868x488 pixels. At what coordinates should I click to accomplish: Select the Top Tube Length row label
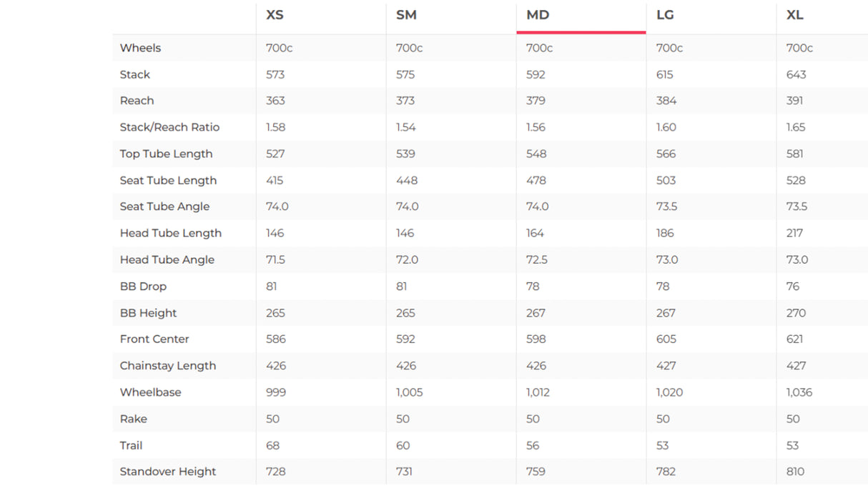coord(166,154)
